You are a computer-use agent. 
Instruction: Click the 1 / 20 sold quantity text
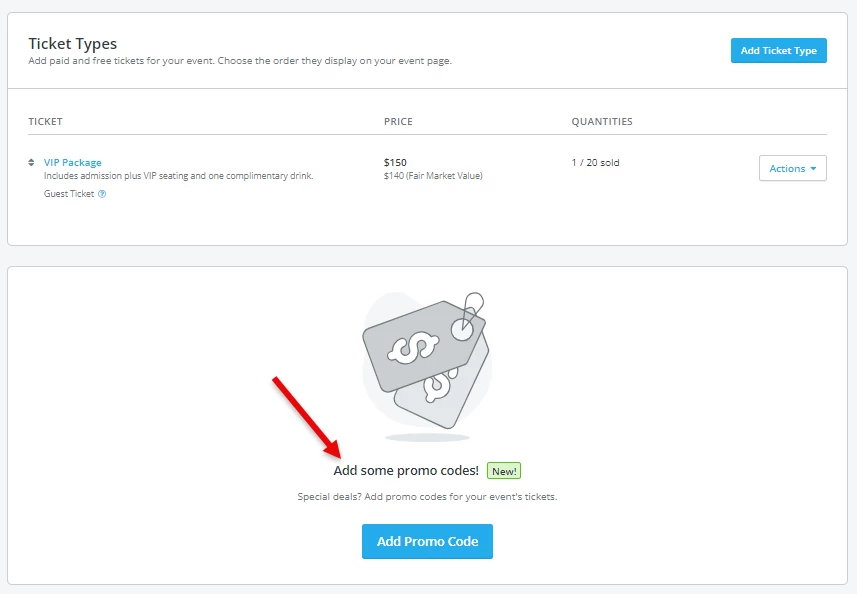(x=595, y=162)
